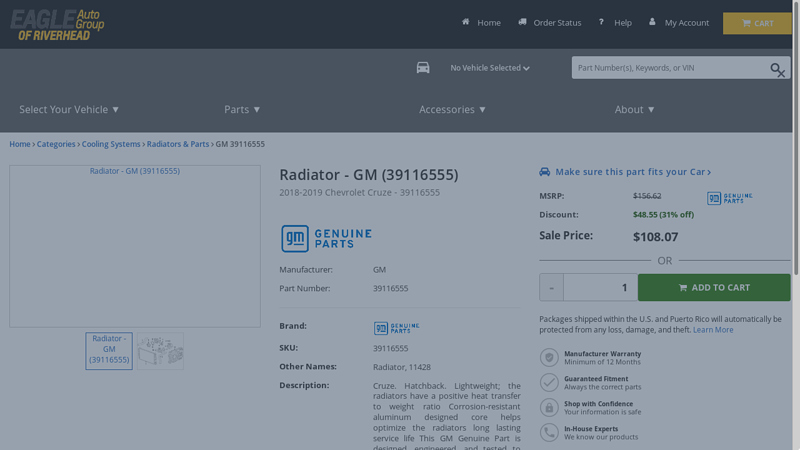Click the GM Genuine Parts brand logo
Screen dimensions: 800x450
pyautogui.click(x=326, y=238)
